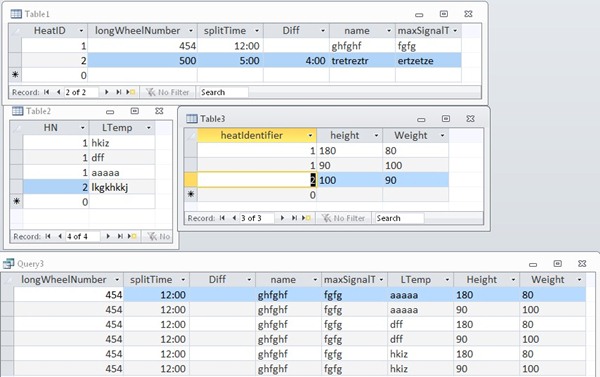
Task: Go to first record in Table2 navigator
Action: tap(48, 237)
